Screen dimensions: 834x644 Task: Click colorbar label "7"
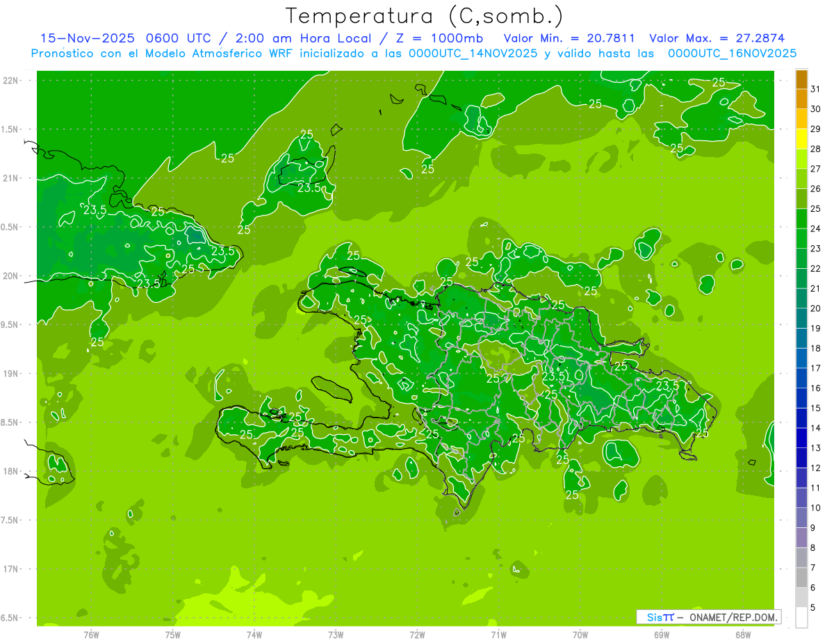click(813, 568)
